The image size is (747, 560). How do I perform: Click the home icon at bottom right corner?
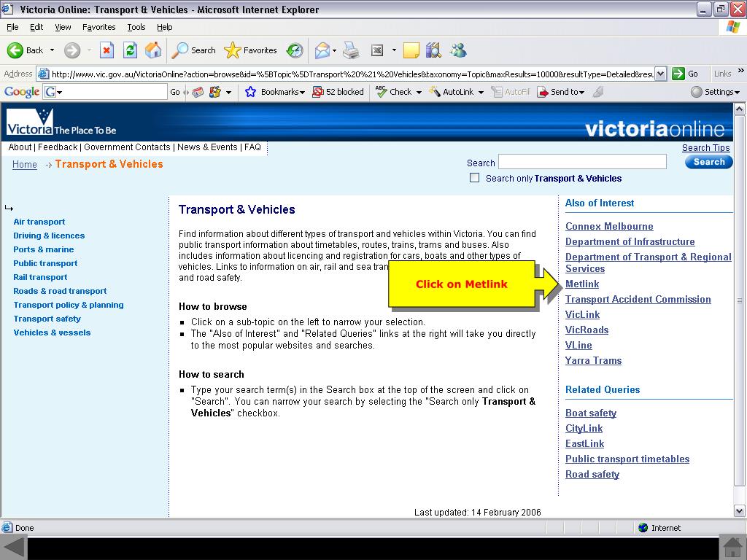(733, 547)
